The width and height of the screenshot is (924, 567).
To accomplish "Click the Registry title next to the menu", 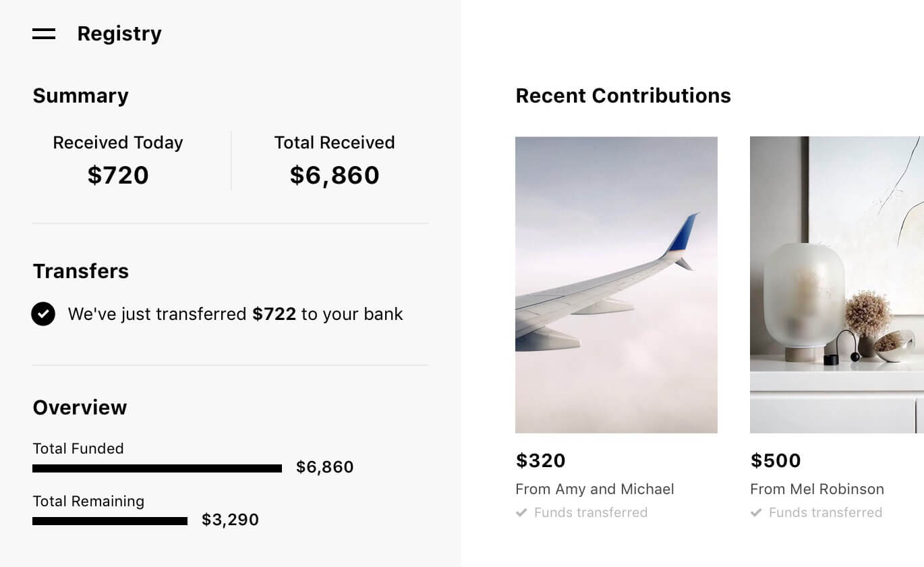I will tap(119, 33).
